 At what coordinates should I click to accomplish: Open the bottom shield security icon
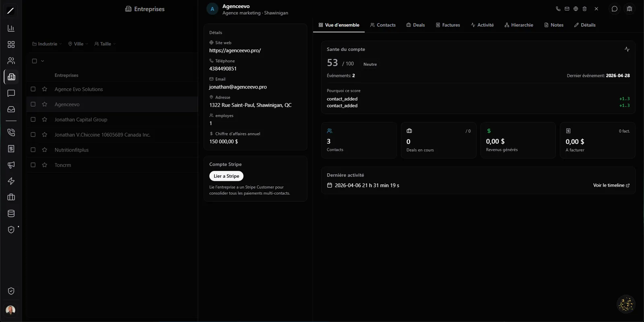tap(11, 291)
